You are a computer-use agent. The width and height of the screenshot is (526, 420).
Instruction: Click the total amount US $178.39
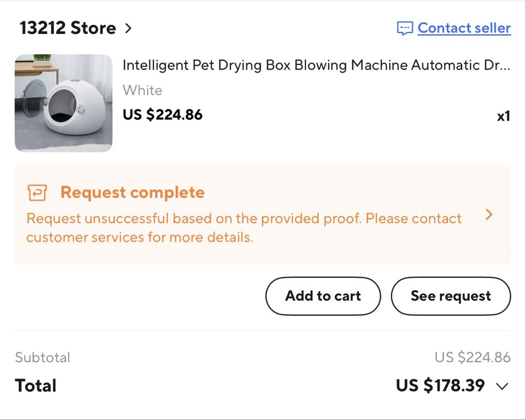point(440,385)
